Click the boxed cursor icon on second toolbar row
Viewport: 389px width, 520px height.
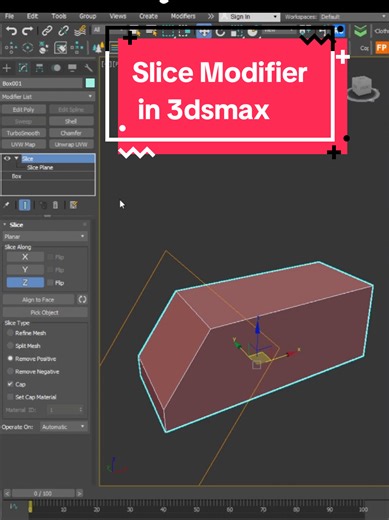click(60, 48)
